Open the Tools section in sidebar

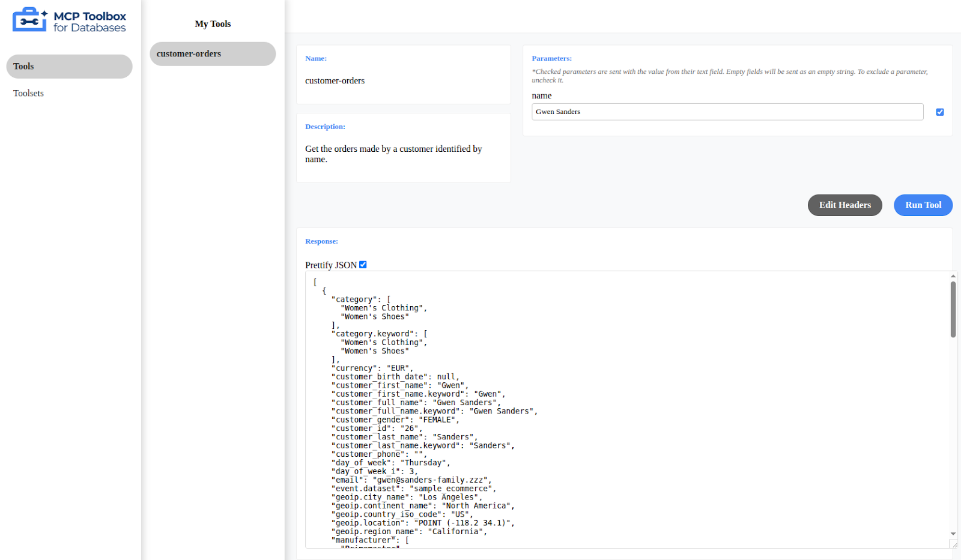coord(69,67)
